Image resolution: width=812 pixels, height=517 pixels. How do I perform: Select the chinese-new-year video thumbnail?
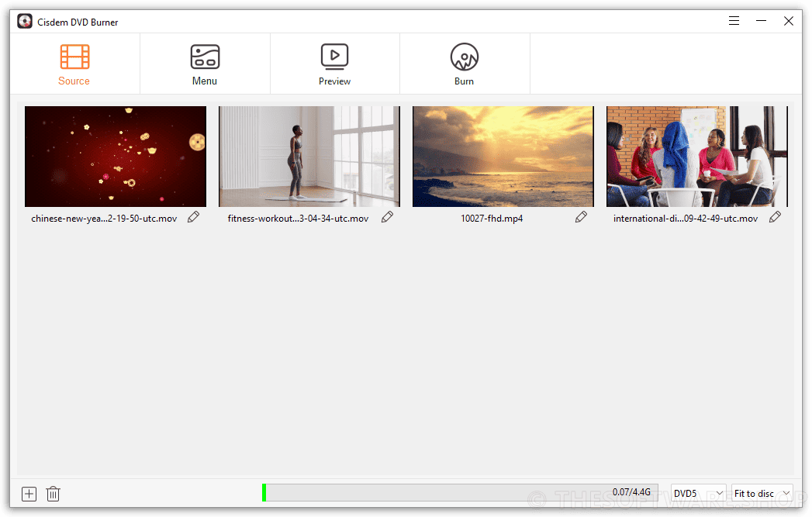tap(116, 157)
